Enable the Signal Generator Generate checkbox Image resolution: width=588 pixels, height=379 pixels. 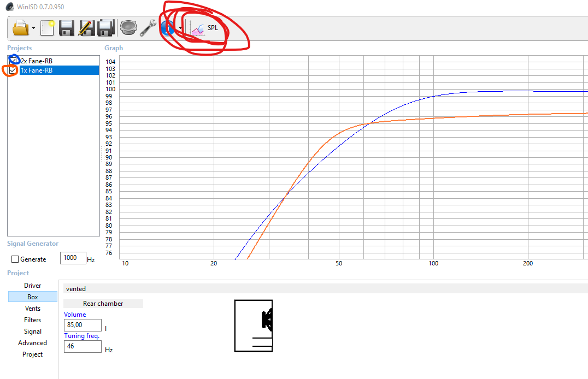tap(15, 259)
